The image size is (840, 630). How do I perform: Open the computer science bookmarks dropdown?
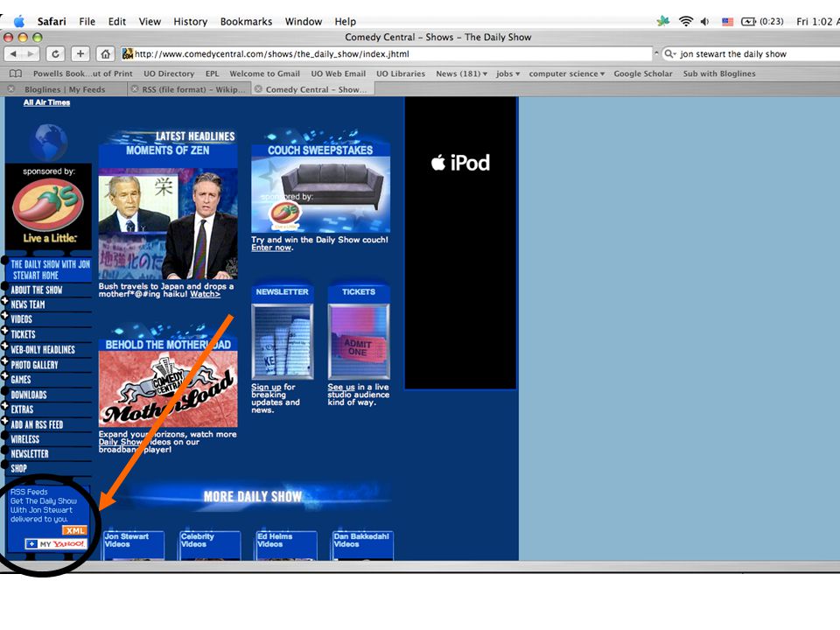(x=566, y=73)
